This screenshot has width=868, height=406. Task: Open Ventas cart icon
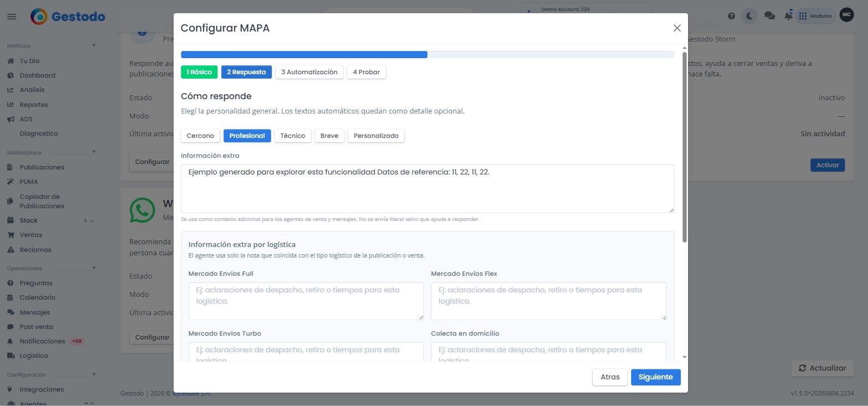point(11,235)
